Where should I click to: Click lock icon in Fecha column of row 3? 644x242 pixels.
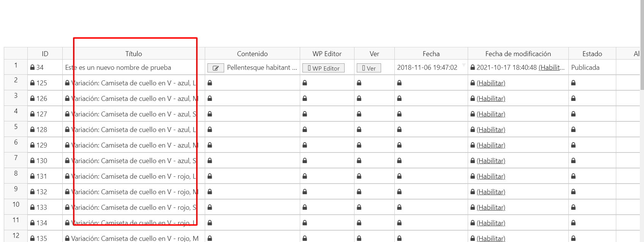click(x=399, y=98)
